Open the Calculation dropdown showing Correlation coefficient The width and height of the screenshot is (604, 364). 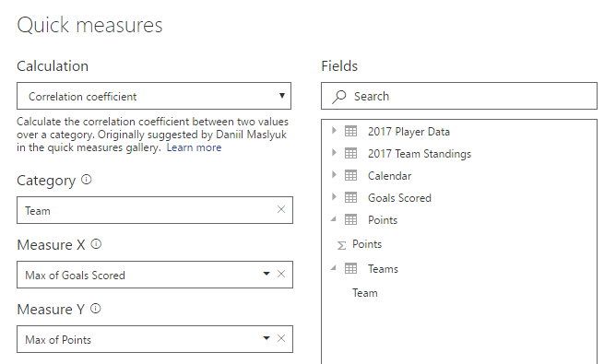click(154, 96)
